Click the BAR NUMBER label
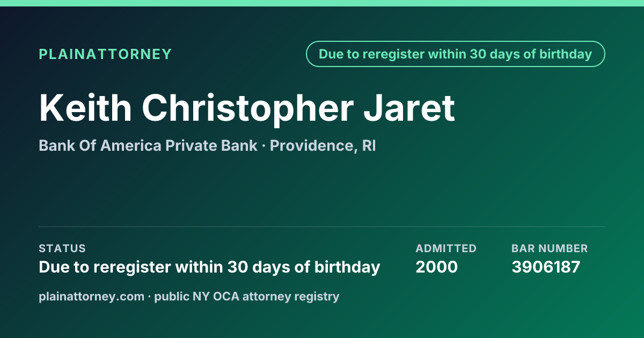 [x=550, y=248]
